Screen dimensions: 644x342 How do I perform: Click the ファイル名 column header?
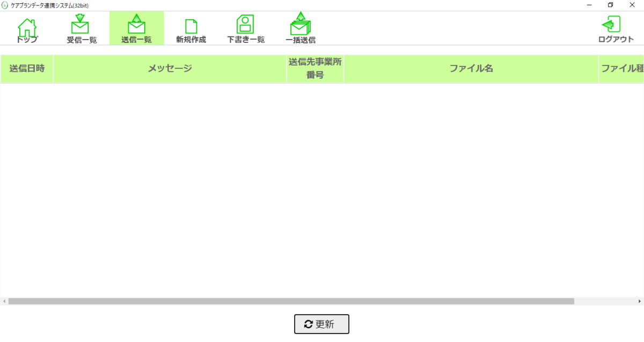coord(471,69)
